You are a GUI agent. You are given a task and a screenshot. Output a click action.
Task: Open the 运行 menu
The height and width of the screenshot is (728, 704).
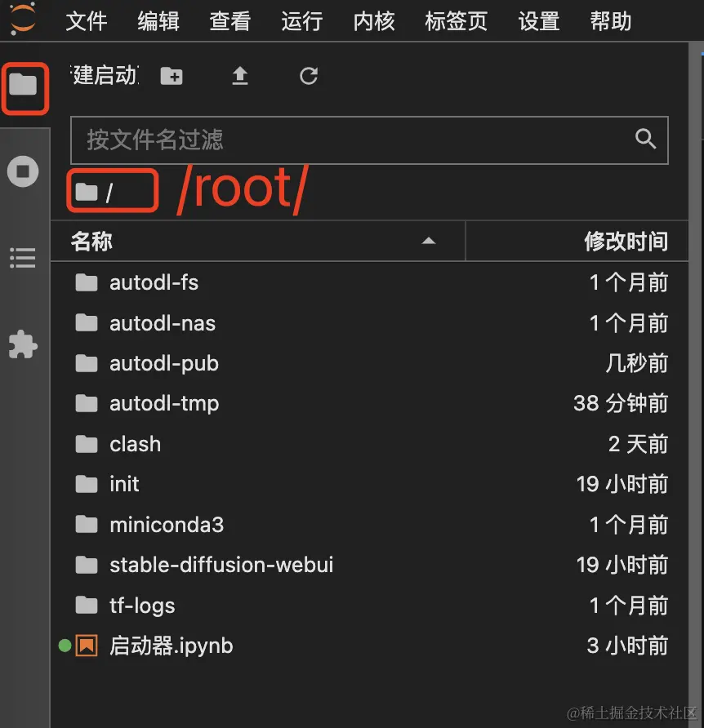coord(302,21)
